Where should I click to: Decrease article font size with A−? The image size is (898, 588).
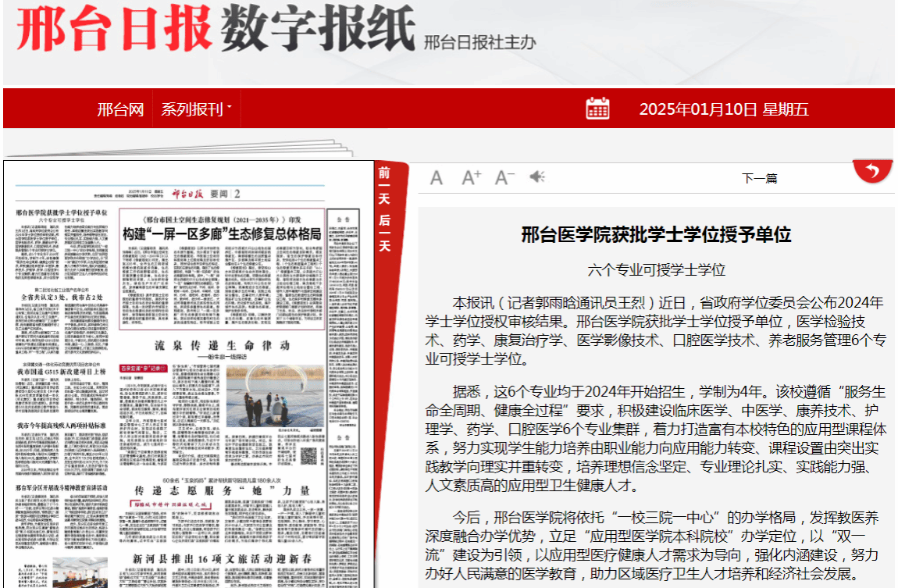[x=504, y=178]
